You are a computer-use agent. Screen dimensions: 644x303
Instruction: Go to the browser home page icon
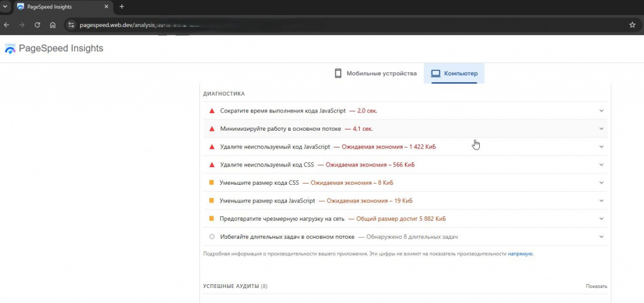(53, 25)
